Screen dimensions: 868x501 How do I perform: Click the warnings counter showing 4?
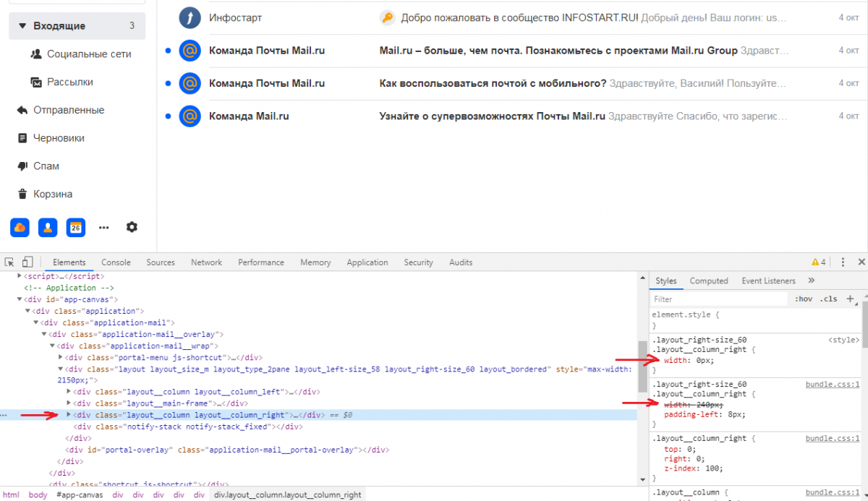pyautogui.click(x=819, y=262)
